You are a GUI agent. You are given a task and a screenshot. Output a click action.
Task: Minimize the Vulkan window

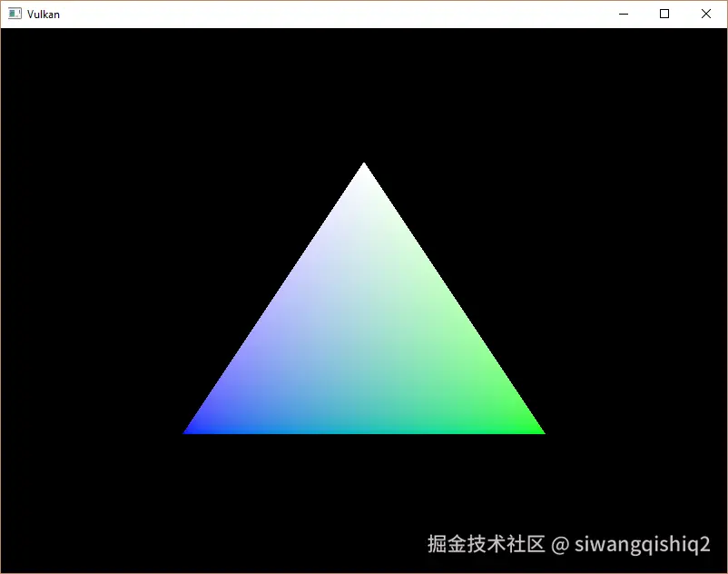point(623,14)
